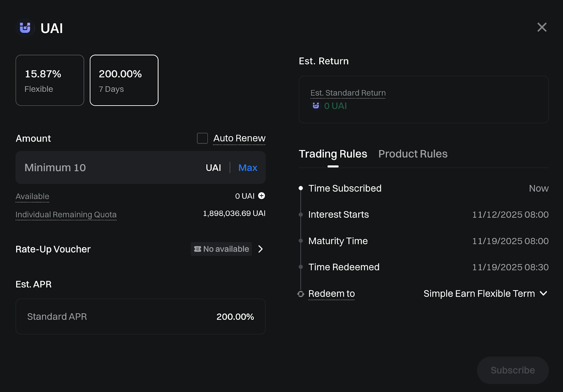The width and height of the screenshot is (563, 392).
Task: Click the voucher ticket icon
Action: [197, 249]
